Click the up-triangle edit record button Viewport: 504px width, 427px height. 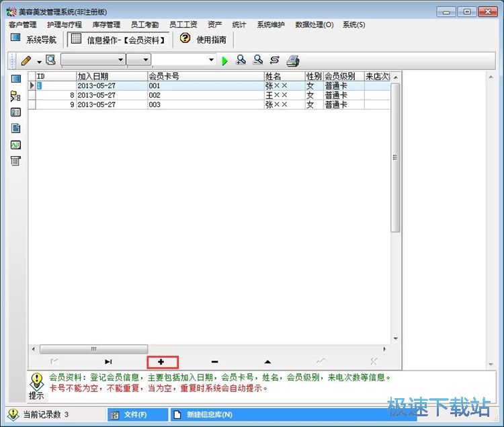pyautogui.click(x=267, y=362)
